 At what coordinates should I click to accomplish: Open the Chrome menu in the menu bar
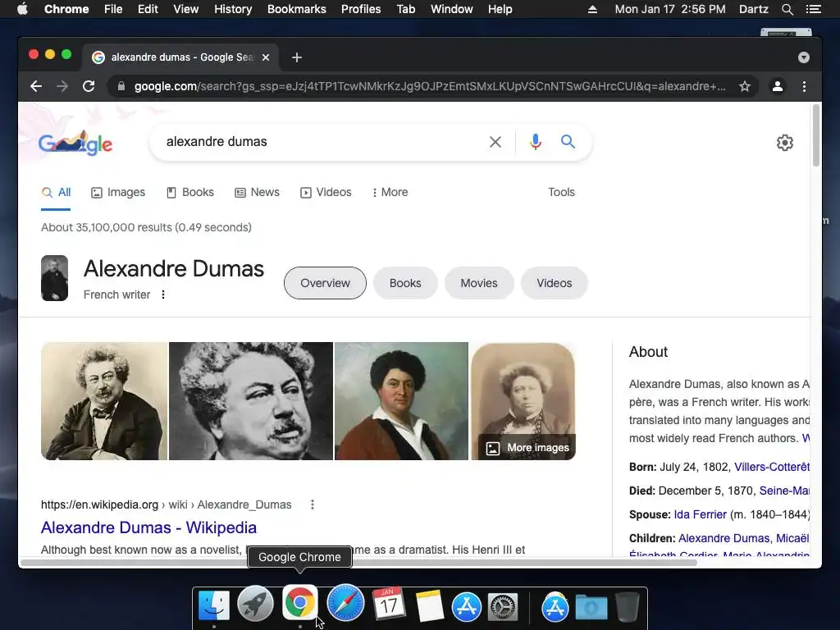pos(66,9)
